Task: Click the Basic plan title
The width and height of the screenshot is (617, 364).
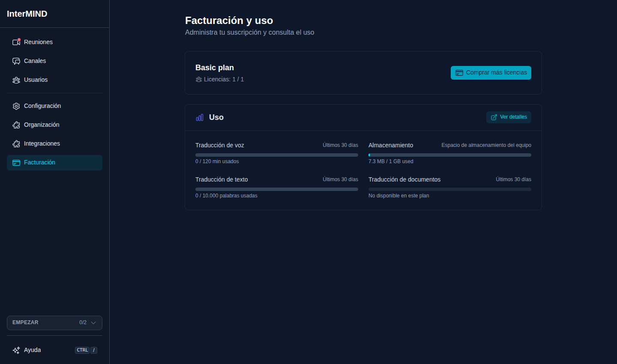Action: coord(215,68)
